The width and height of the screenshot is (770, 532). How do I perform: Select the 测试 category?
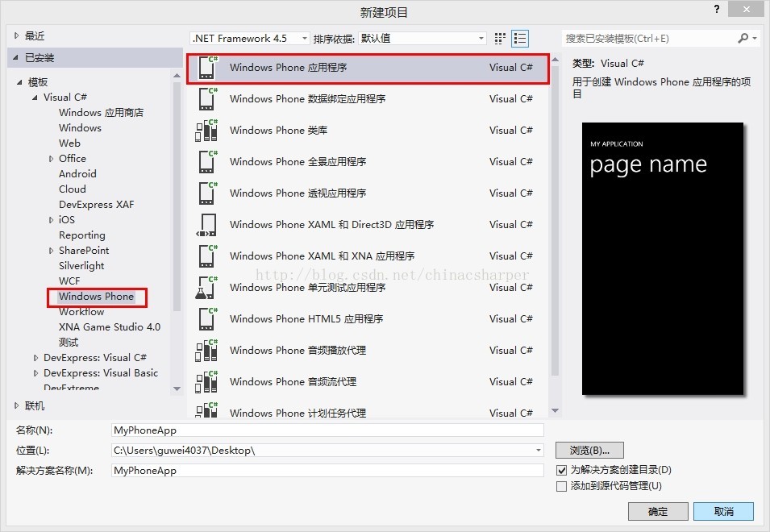69,342
